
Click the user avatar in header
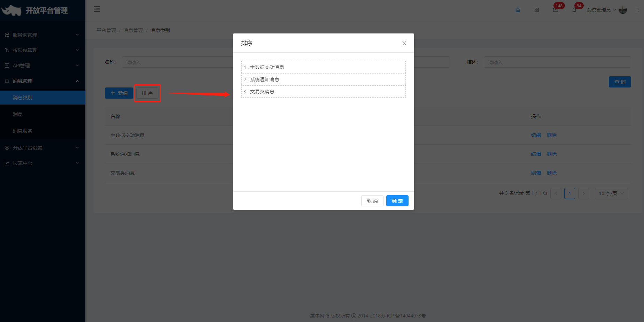(623, 10)
